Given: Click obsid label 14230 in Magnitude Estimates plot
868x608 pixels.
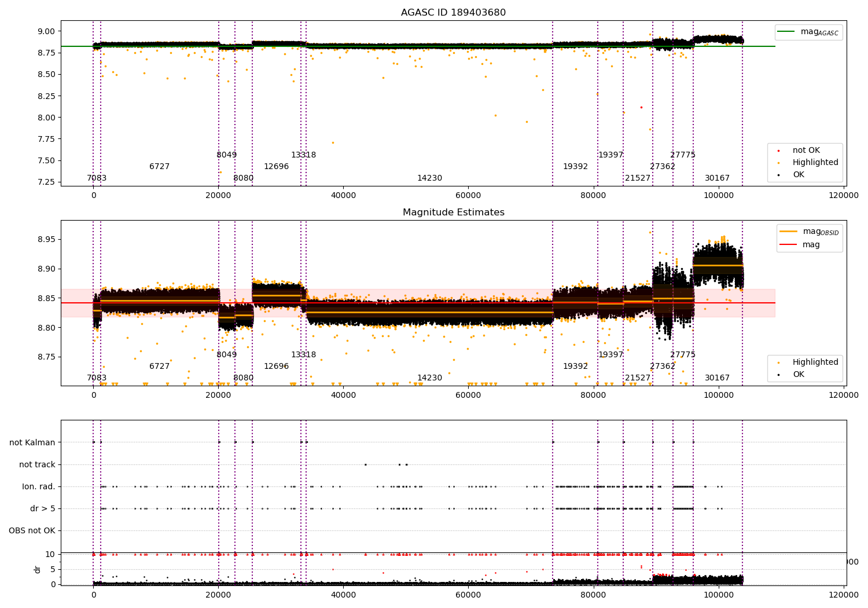Looking at the screenshot, I should (x=430, y=378).
